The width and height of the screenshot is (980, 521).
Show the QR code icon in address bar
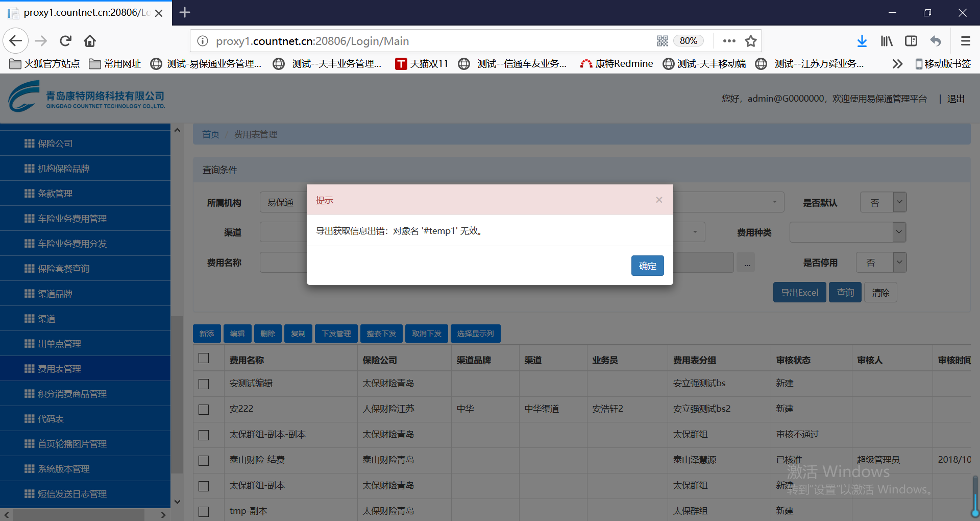pyautogui.click(x=662, y=41)
